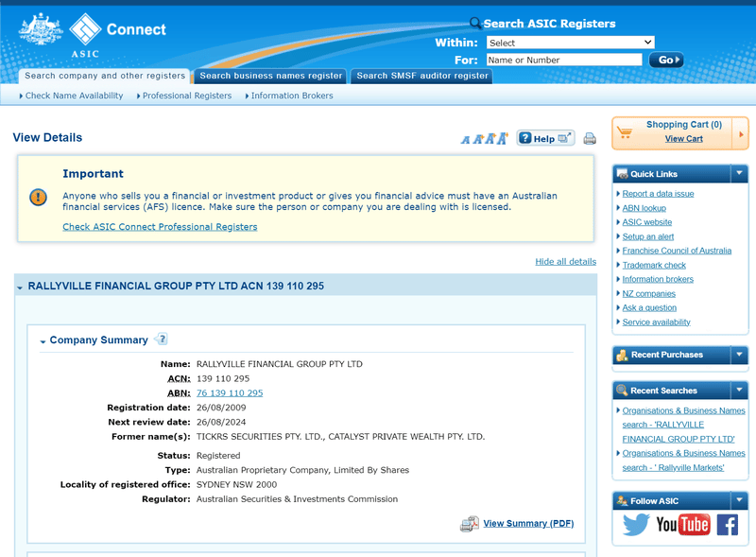
Task: Click Quick Links header icon
Action: pos(622,174)
